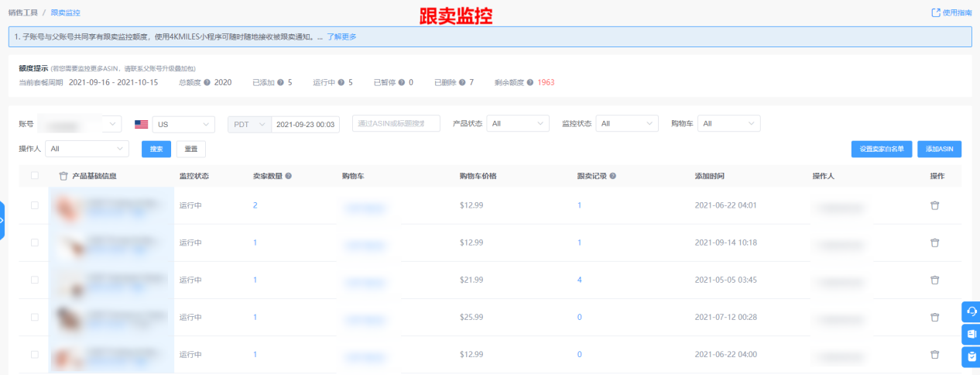Click the help icon beside 卖家数量 column header
The height and width of the screenshot is (375, 980).
289,176
